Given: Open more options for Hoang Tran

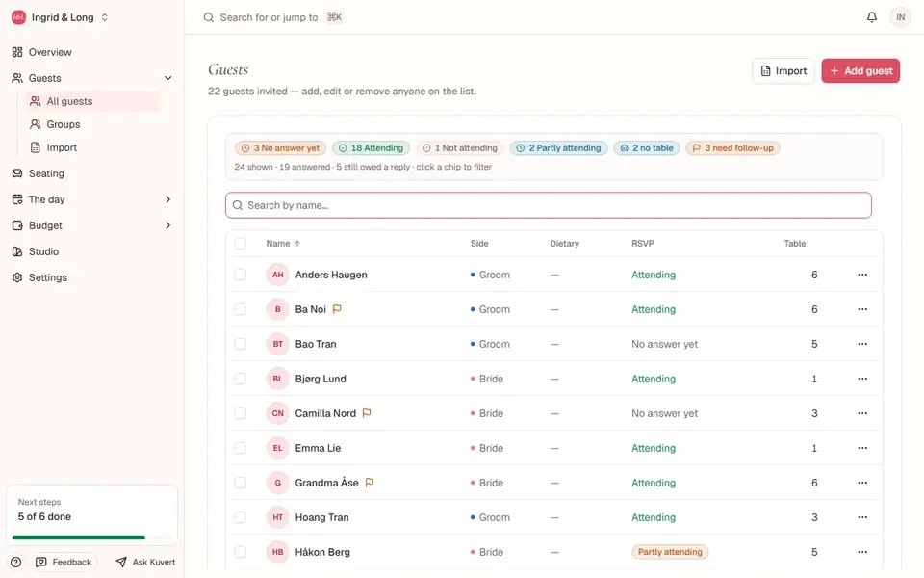Looking at the screenshot, I should 862,517.
